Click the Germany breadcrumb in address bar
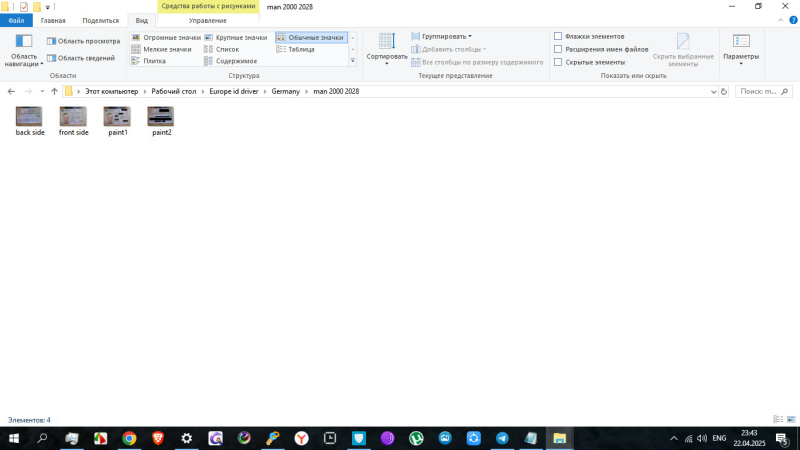 [x=285, y=91]
